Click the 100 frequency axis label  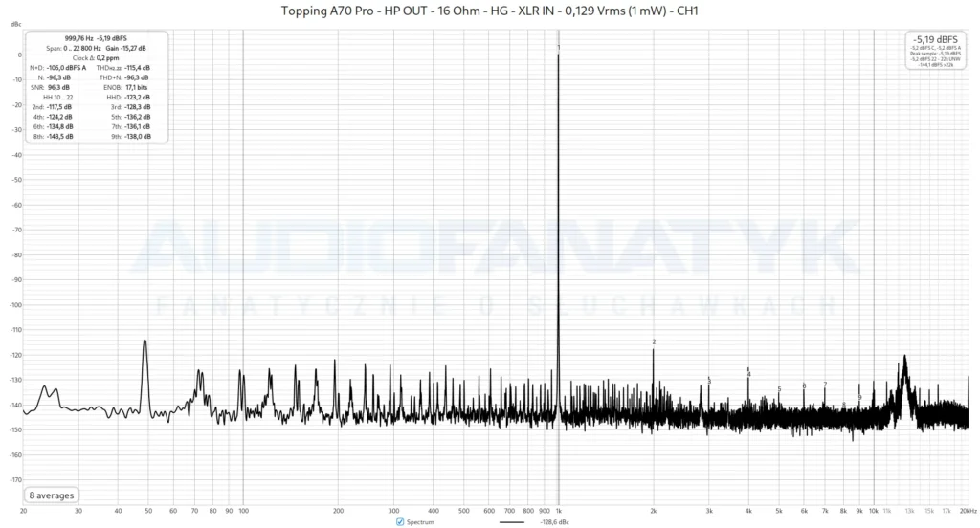click(x=244, y=511)
